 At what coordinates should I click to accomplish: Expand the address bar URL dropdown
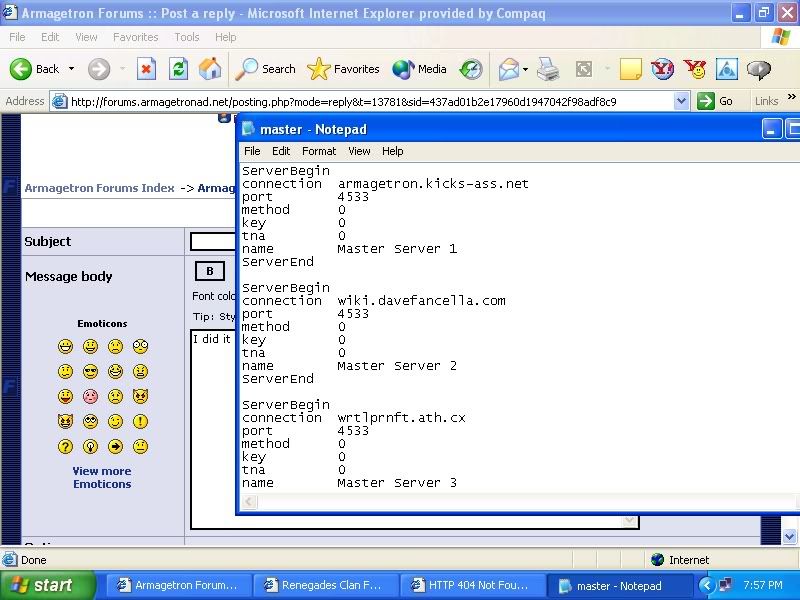tap(681, 101)
